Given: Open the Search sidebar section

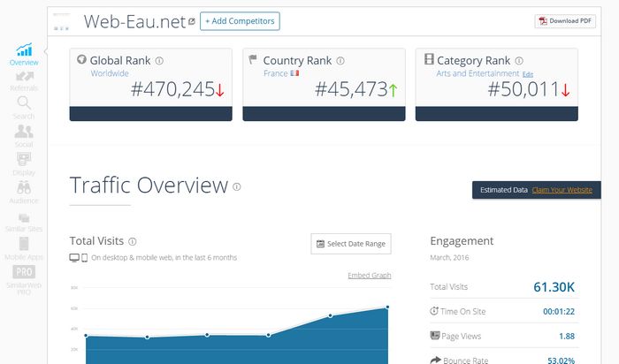Looking at the screenshot, I should click(x=24, y=108).
